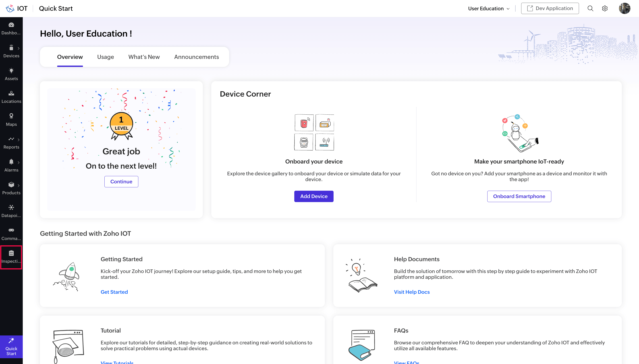The height and width of the screenshot is (364, 639).
Task: Switch to the Announcements tab
Action: 196,57
